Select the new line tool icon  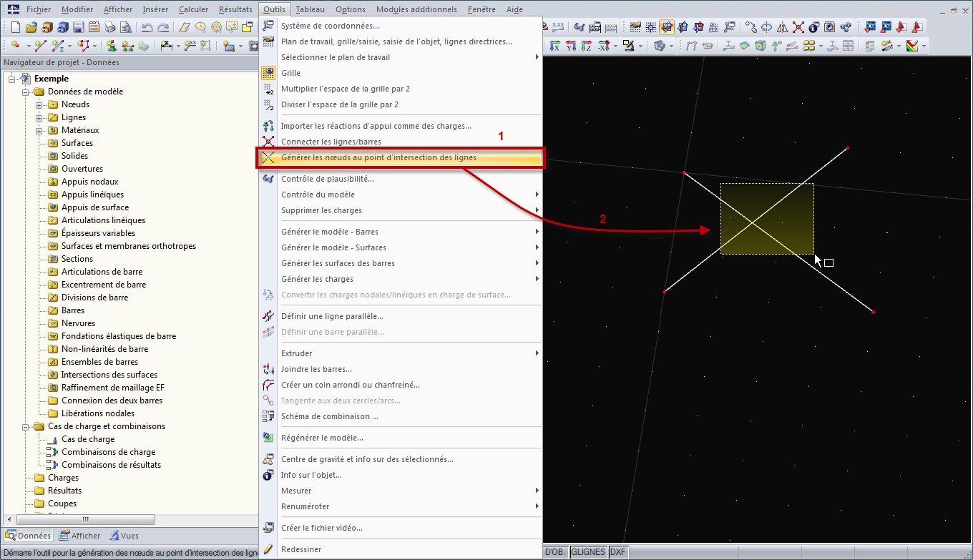40,46
